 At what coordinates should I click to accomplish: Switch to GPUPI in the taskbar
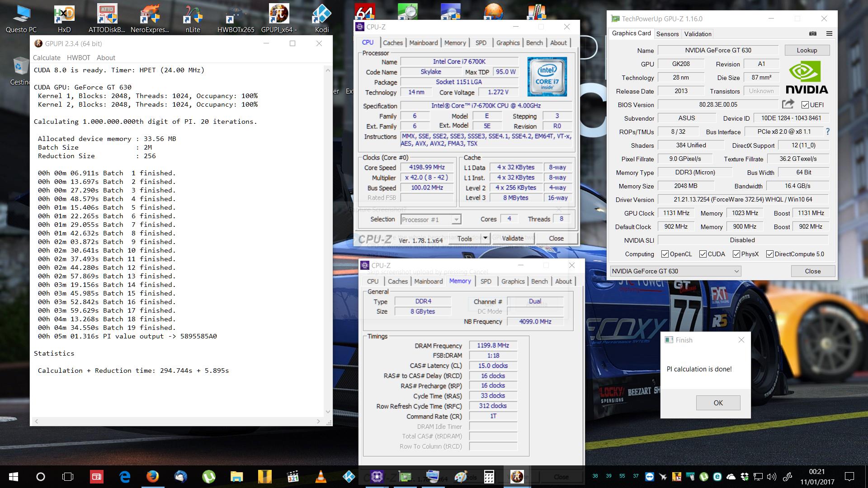(x=517, y=476)
